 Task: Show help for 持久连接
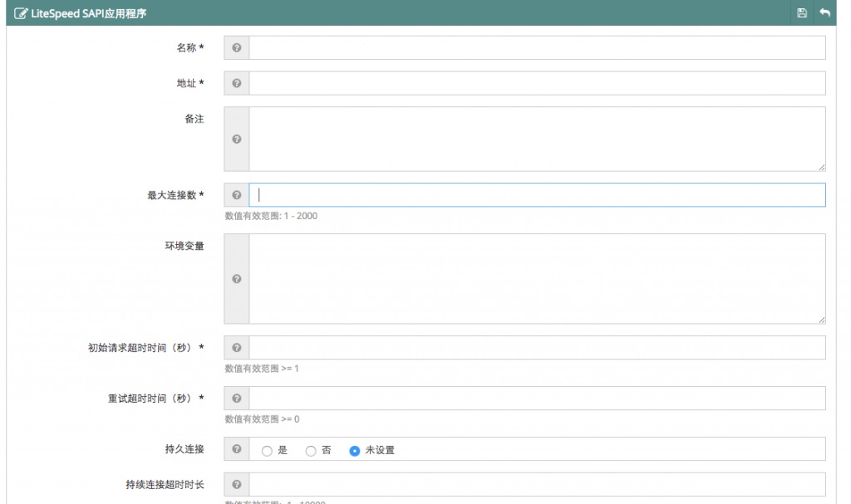coord(237,448)
